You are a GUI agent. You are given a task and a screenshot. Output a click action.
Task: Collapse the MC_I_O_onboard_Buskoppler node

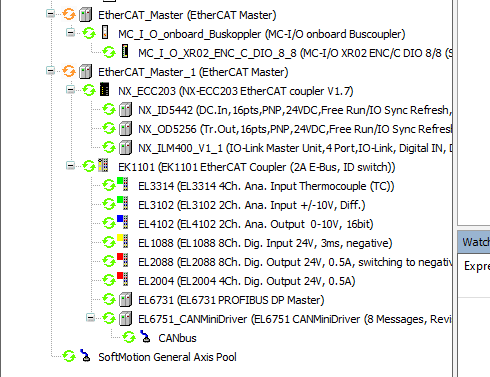(x=70, y=33)
